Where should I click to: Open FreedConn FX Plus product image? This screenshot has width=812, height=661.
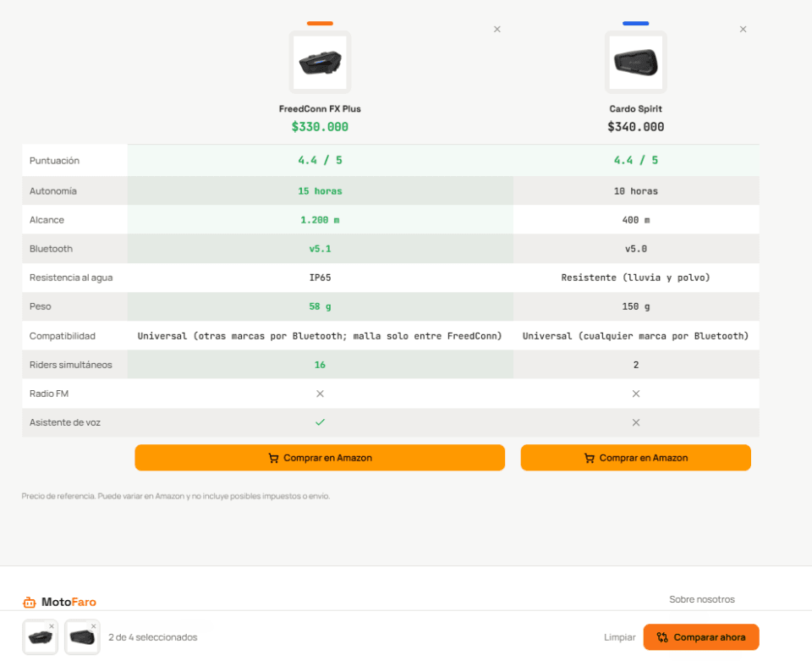320,62
